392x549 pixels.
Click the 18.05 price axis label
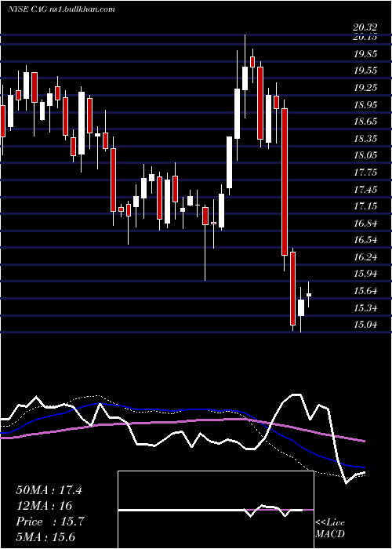[x=365, y=155]
